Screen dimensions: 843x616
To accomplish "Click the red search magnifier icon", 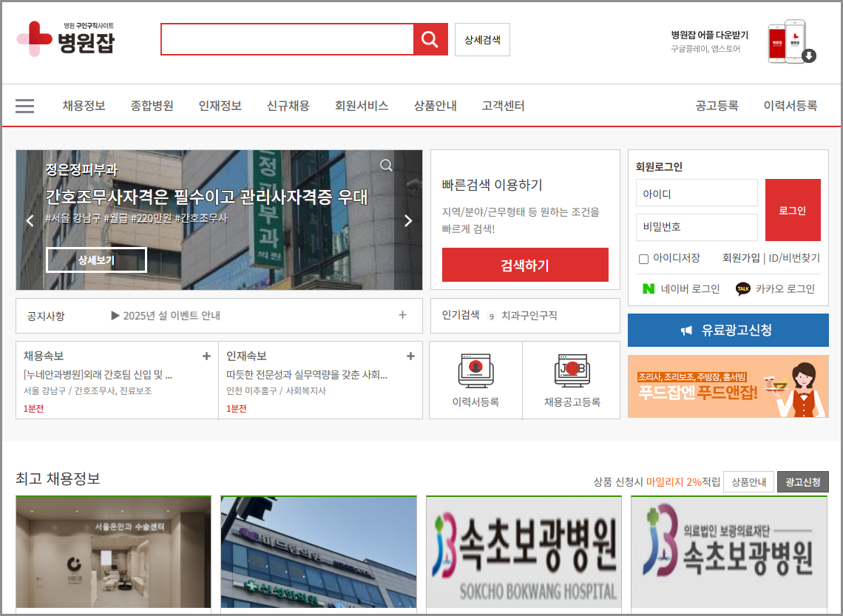I will point(430,39).
